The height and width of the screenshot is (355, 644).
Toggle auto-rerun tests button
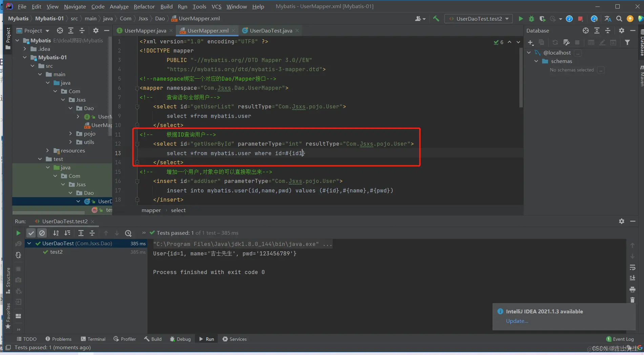tap(18, 255)
